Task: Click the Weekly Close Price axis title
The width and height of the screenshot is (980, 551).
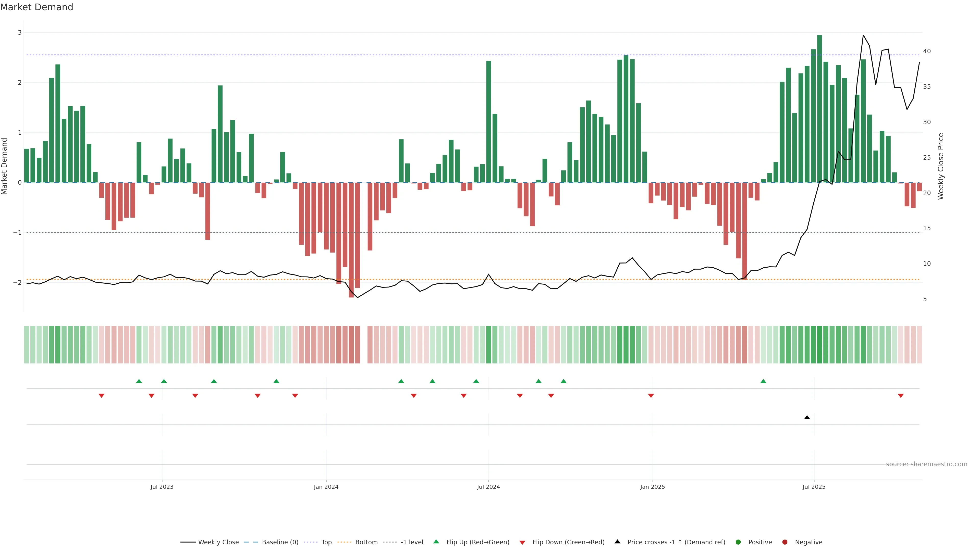Action: 941,166
